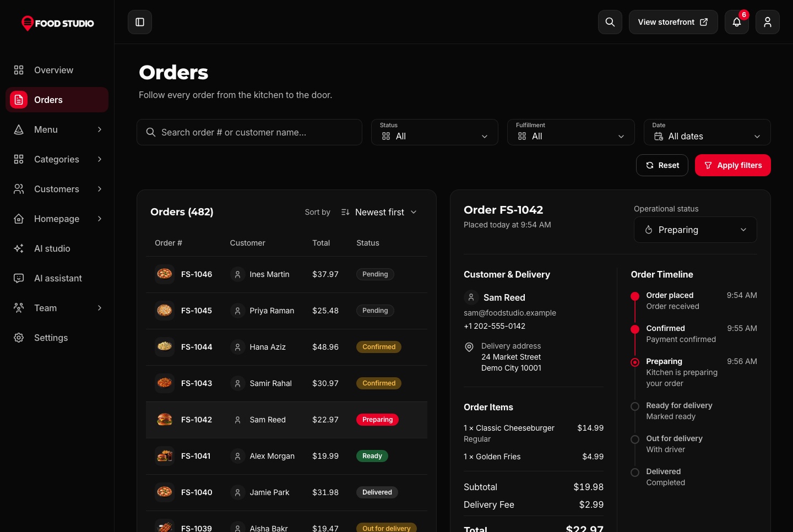Expand the Categories sidebar section
The image size is (793, 532).
pos(57,159)
